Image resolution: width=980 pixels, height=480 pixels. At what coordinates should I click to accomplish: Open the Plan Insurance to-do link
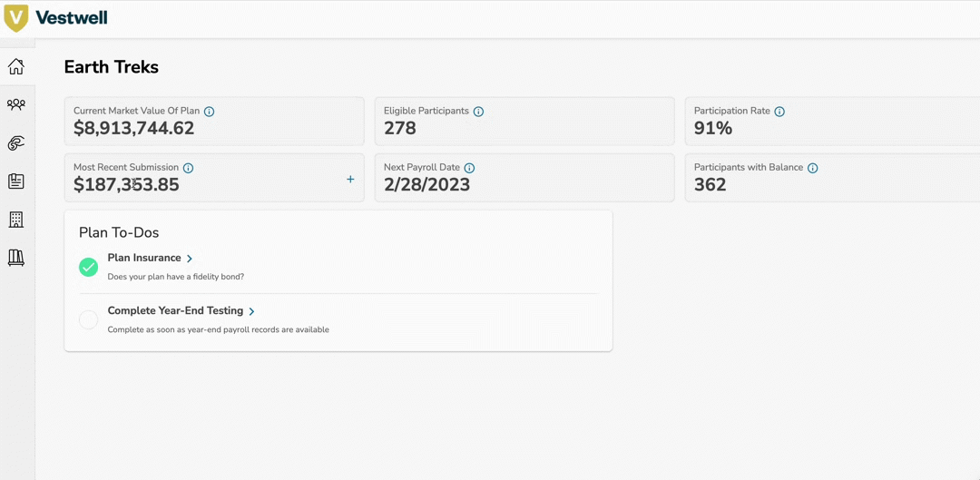click(x=143, y=258)
